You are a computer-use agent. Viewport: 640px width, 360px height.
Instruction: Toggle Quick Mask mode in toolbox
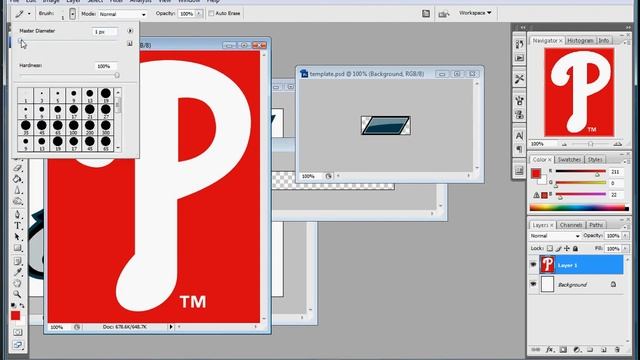[x=17, y=332]
